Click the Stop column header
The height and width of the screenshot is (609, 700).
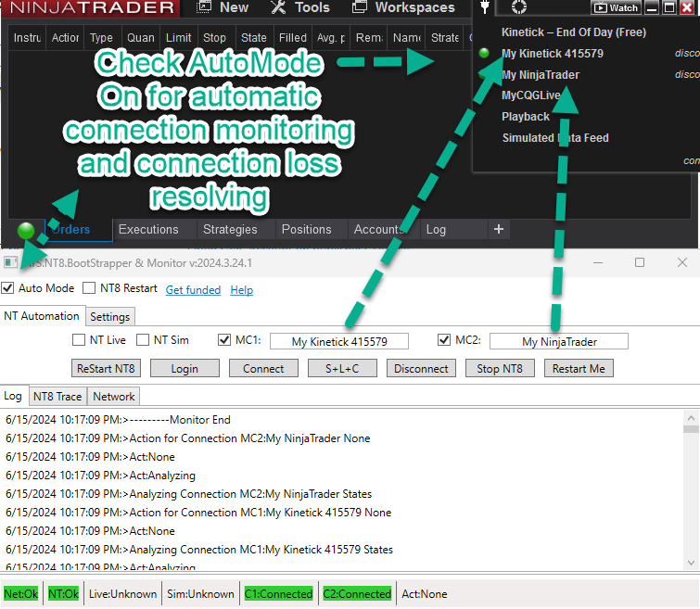215,38
